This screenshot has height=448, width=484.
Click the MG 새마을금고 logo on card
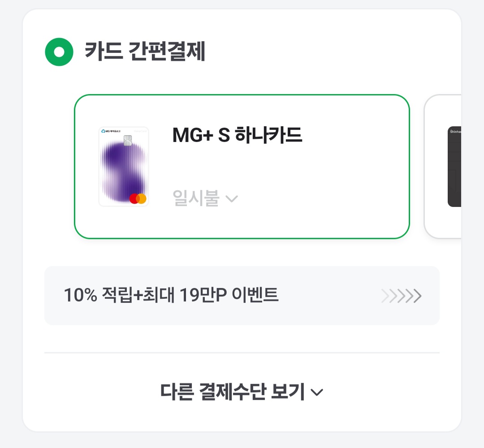[110, 131]
